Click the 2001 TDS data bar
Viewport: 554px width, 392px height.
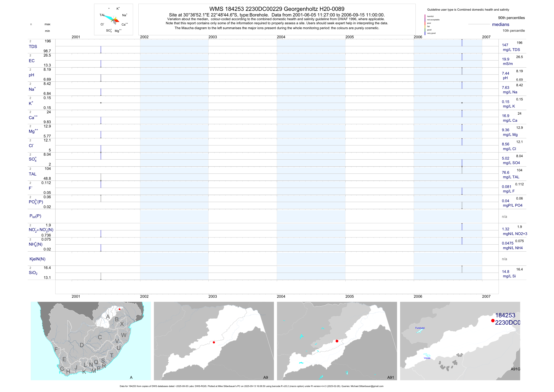click(x=101, y=49)
